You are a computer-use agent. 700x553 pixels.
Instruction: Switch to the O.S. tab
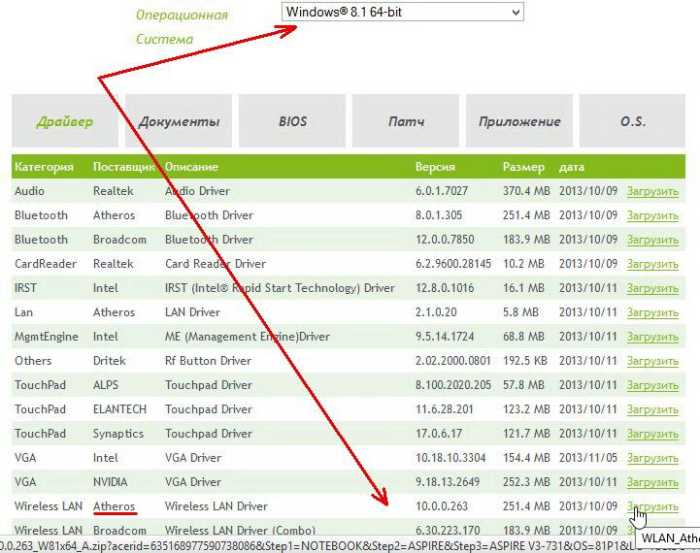pos(632,122)
